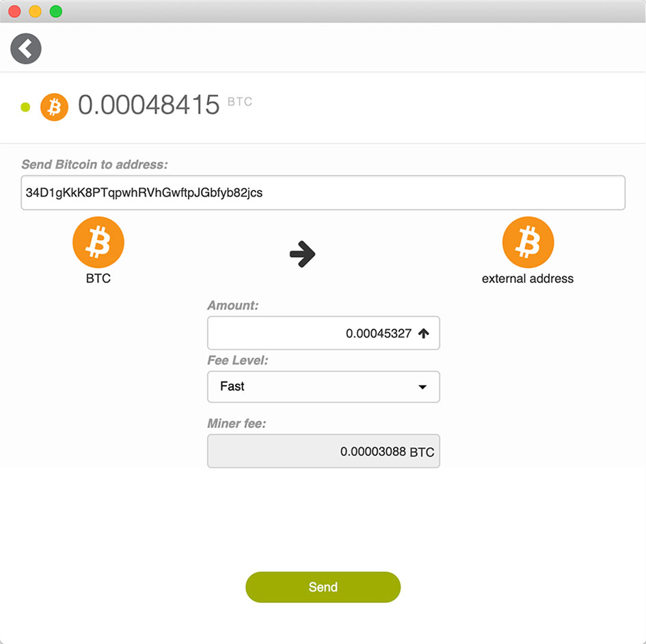Click the external address label
The width and height of the screenshot is (646, 644).
point(528,278)
